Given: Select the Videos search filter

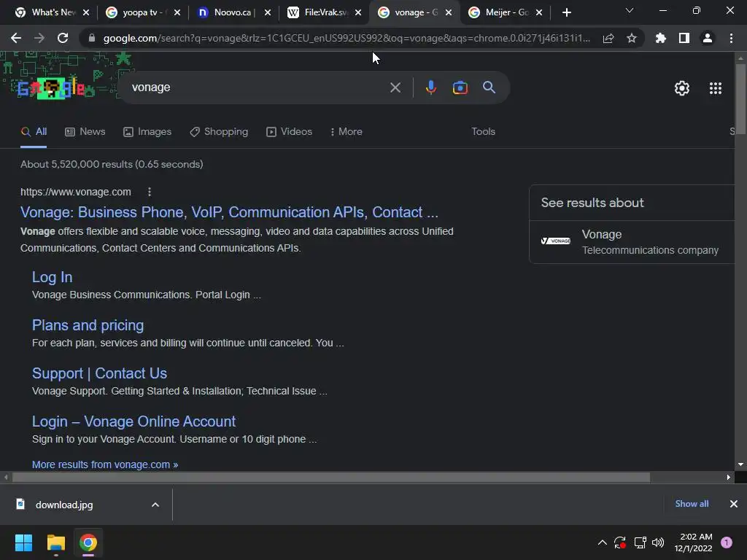Looking at the screenshot, I should 289,132.
